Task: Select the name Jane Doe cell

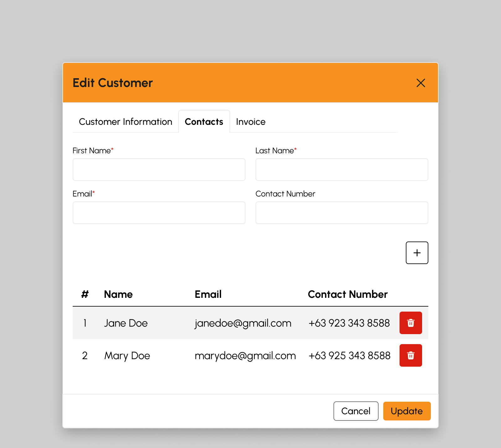Action: coord(126,323)
